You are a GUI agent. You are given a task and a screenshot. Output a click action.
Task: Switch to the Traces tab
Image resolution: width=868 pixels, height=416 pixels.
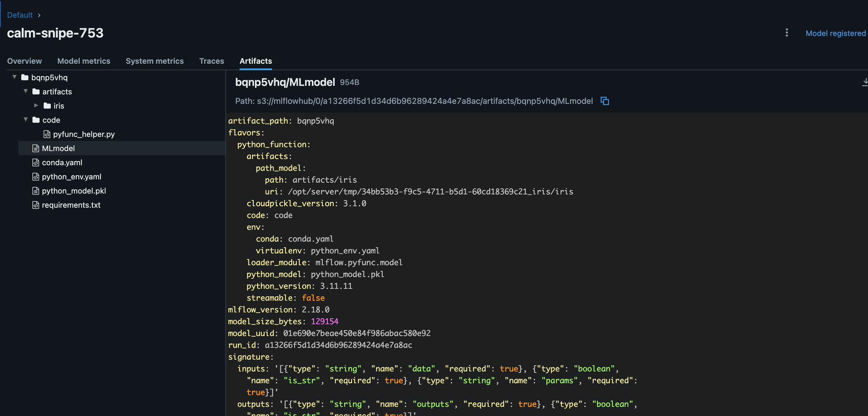click(212, 61)
